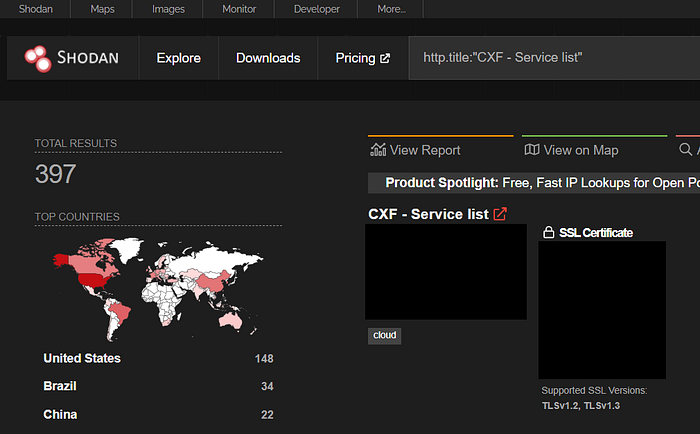Click the United States count 148
700x434 pixels.
point(264,359)
